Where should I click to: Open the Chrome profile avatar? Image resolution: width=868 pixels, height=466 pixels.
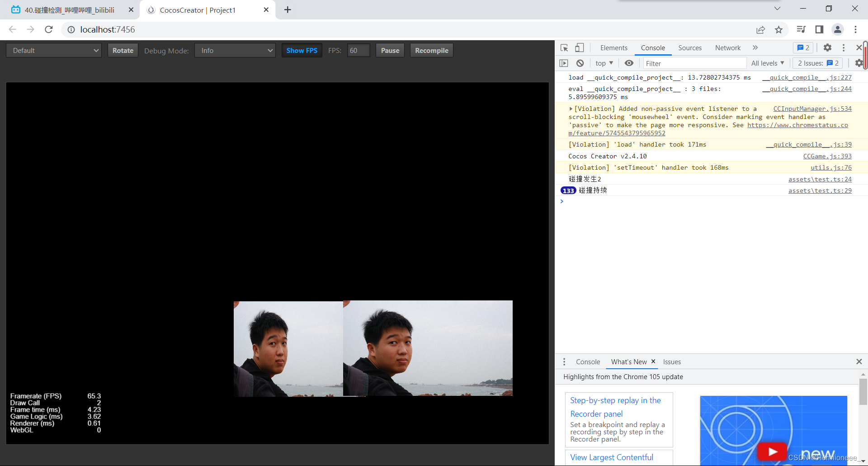click(838, 29)
